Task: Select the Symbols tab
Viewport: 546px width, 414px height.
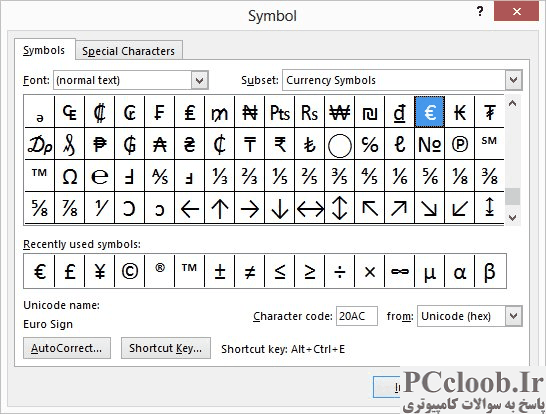Action: 44,50
